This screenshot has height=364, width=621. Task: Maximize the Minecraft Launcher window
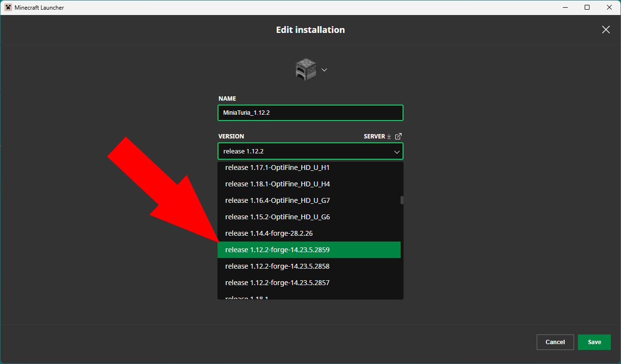[587, 7]
